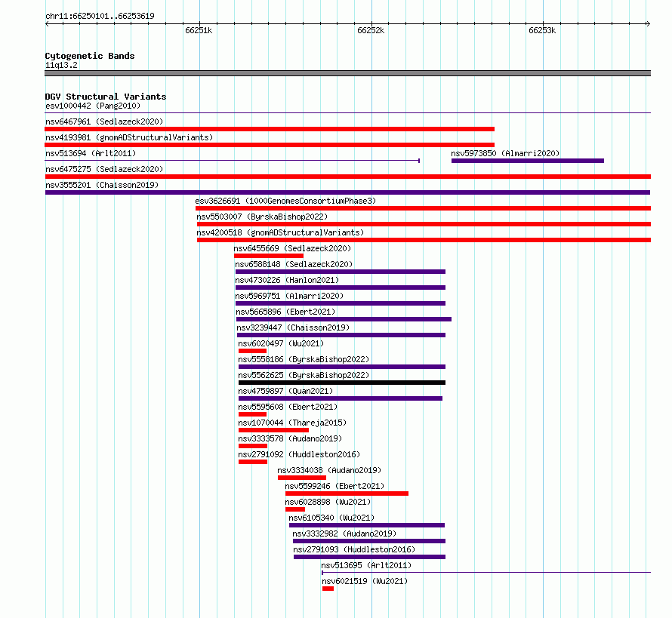The height and width of the screenshot is (618, 672).
Task: Click the purple bar under nsv4759897
Action: 341,398
